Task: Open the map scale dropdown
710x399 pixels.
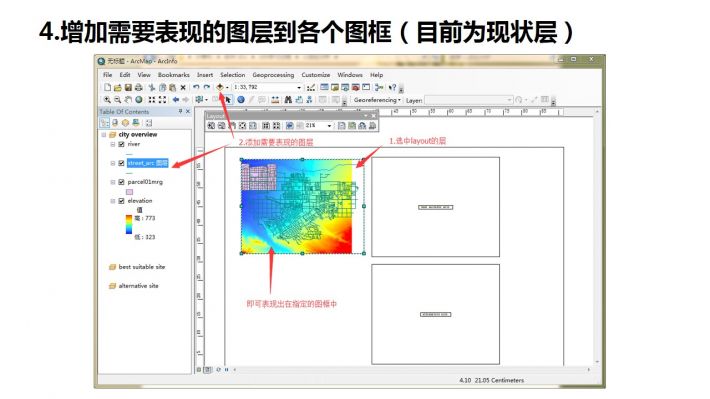Action: (299, 87)
